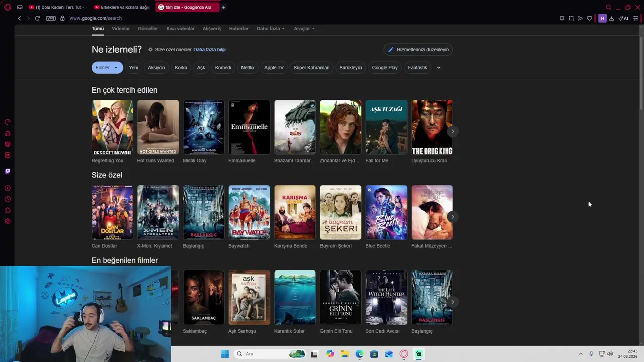
Task: Open Windows Start button
Action: [225, 354]
